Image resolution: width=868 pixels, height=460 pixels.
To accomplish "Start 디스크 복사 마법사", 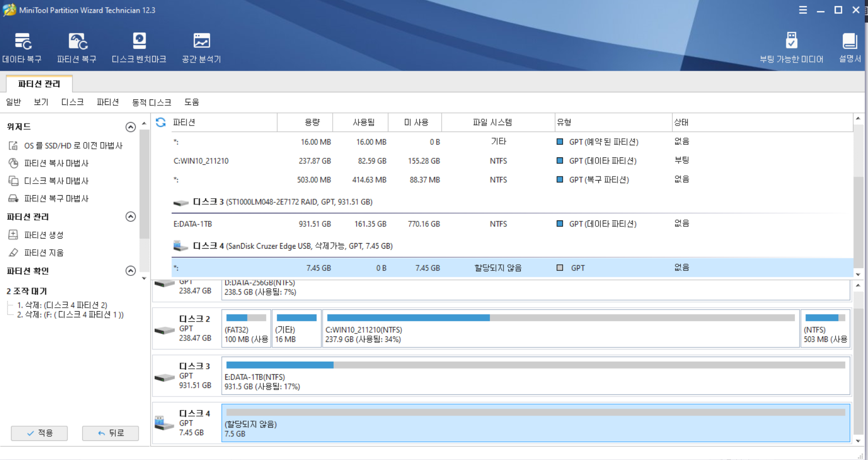I will pyautogui.click(x=49, y=181).
